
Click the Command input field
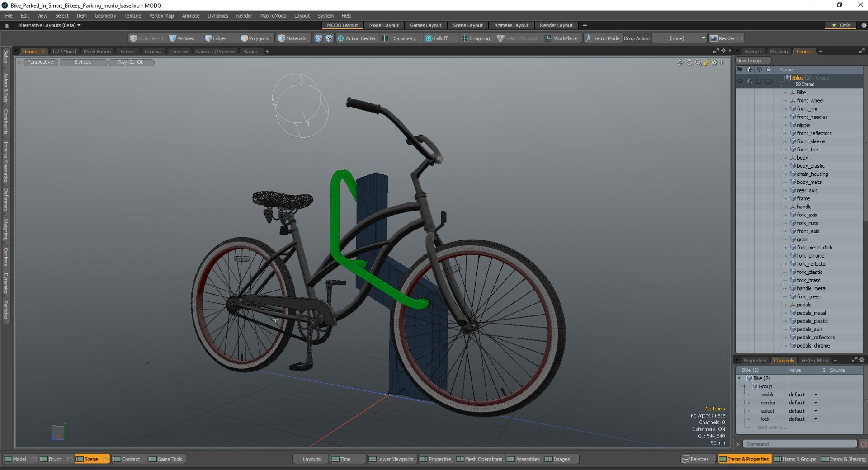pos(800,444)
